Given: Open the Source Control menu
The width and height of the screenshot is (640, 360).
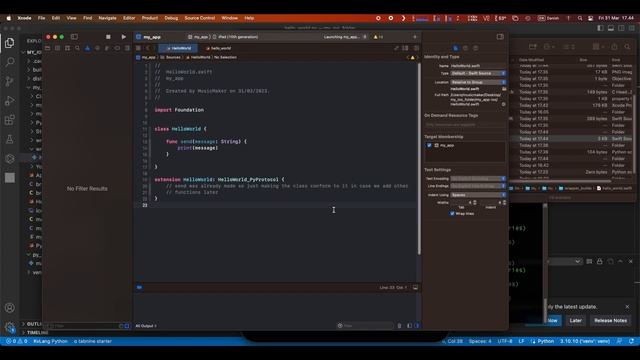Looking at the screenshot, I should pos(200,18).
